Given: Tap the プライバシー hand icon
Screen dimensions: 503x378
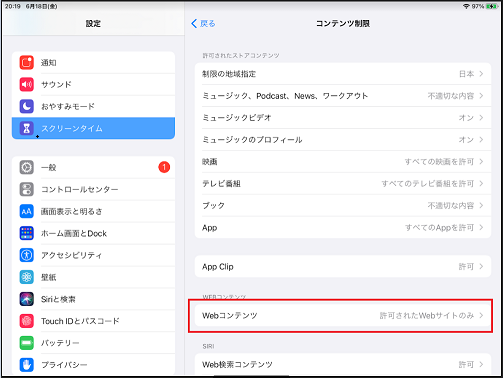Looking at the screenshot, I should [x=27, y=365].
